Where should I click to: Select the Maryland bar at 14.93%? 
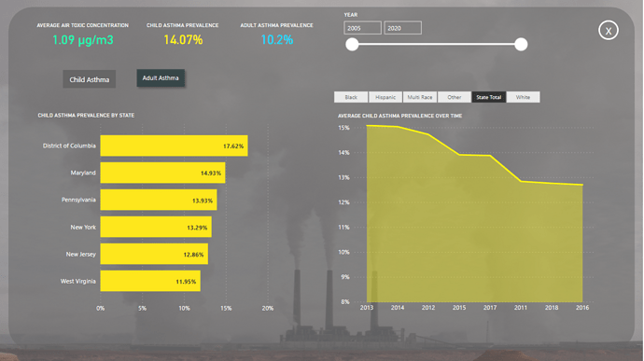162,173
